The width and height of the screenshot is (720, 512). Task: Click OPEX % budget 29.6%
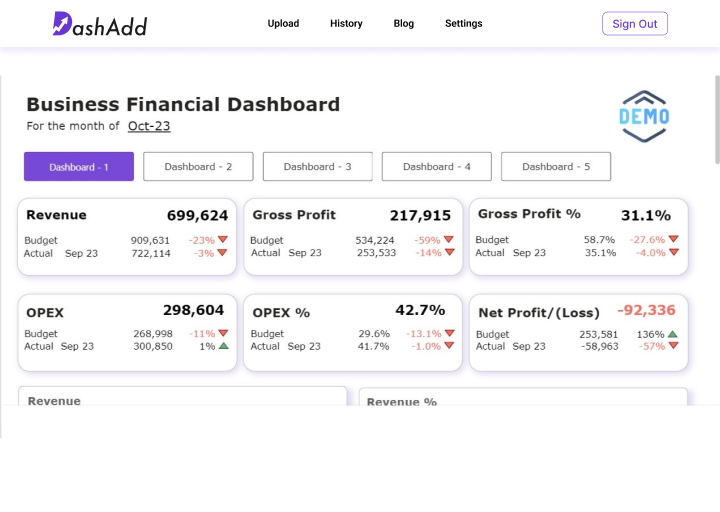coord(374,334)
